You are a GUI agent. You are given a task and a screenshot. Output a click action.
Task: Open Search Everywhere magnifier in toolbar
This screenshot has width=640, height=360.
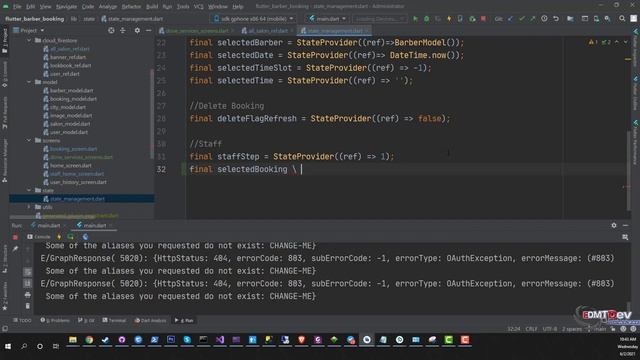(622, 19)
